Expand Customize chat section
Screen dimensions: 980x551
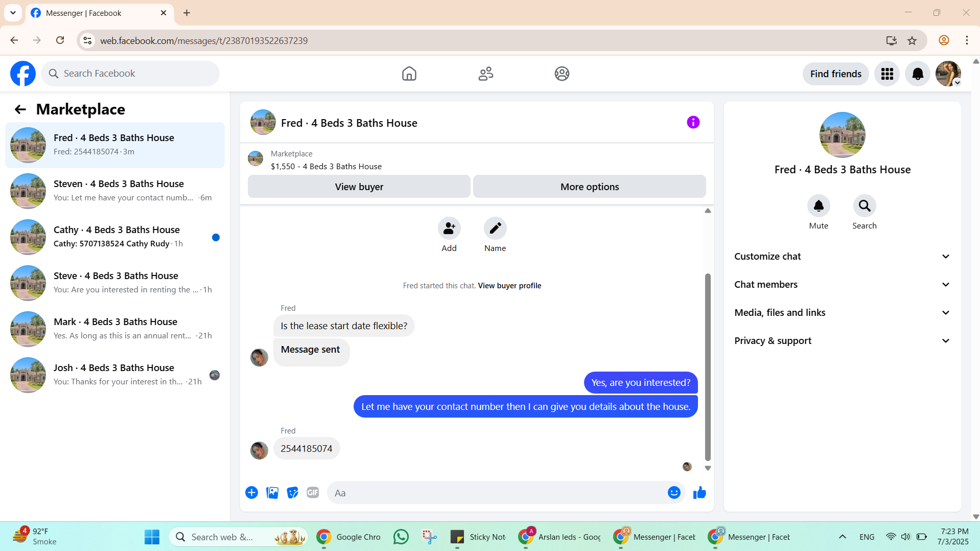pyautogui.click(x=843, y=257)
